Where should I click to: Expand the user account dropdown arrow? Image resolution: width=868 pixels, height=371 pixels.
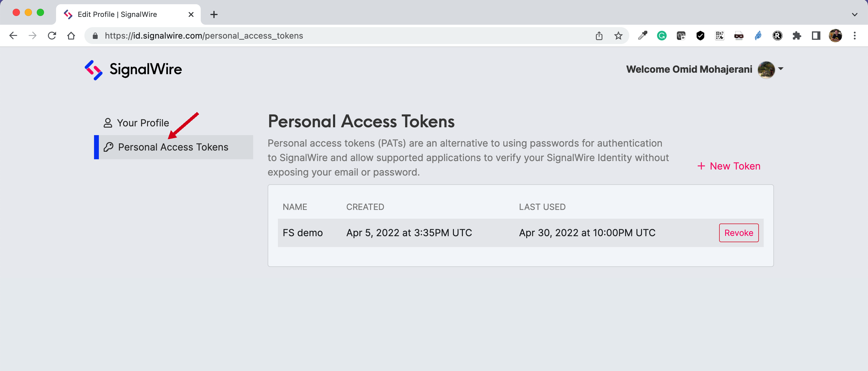(x=781, y=69)
